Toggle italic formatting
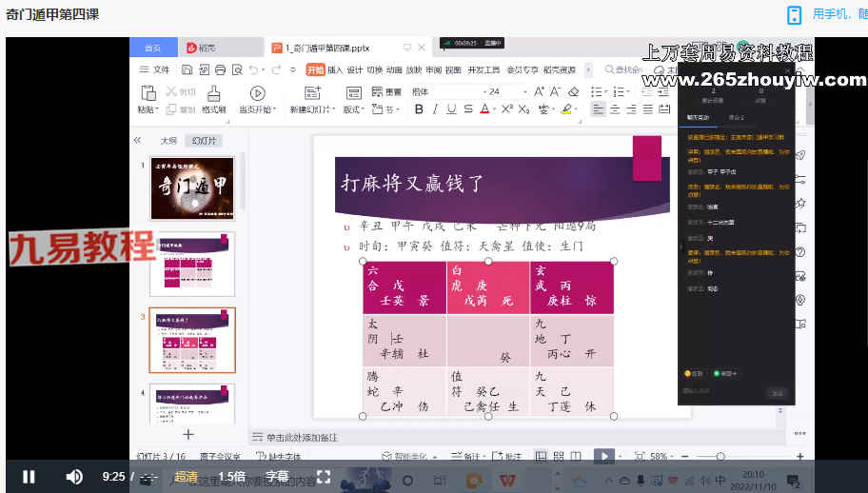 coord(435,109)
